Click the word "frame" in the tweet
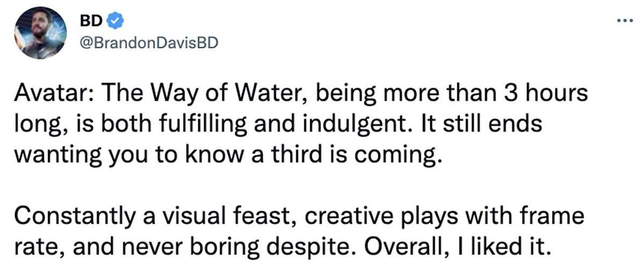 [554, 218]
